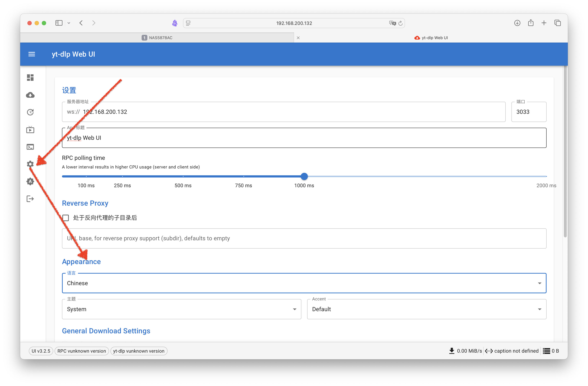588x386 pixels.
Task: Open a new tab with plus icon
Action: (x=544, y=23)
